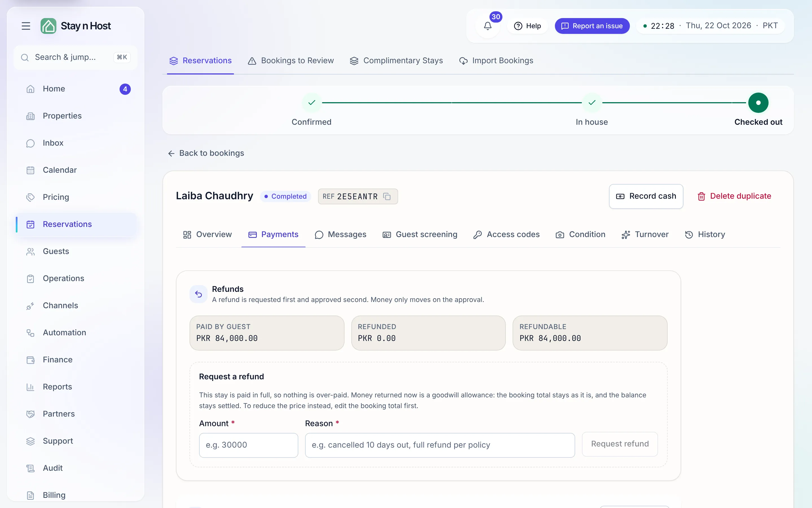Viewport: 812px width, 508px height.
Task: Open Automation in the sidebar
Action: click(x=76, y=333)
